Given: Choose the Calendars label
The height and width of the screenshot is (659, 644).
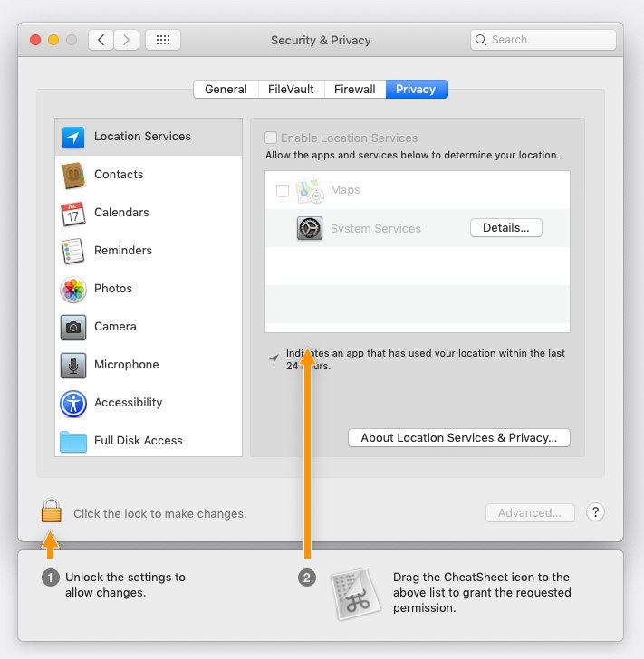Looking at the screenshot, I should pyautogui.click(x=121, y=212).
